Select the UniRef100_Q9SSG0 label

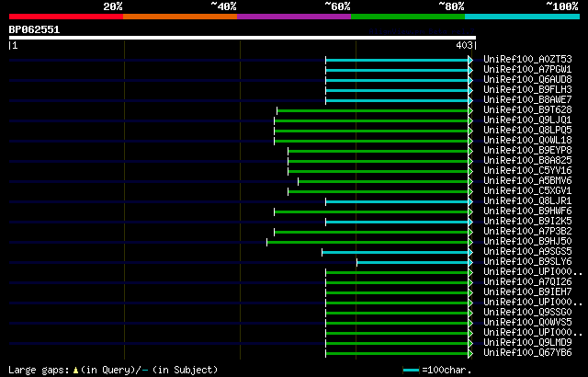pos(527,313)
